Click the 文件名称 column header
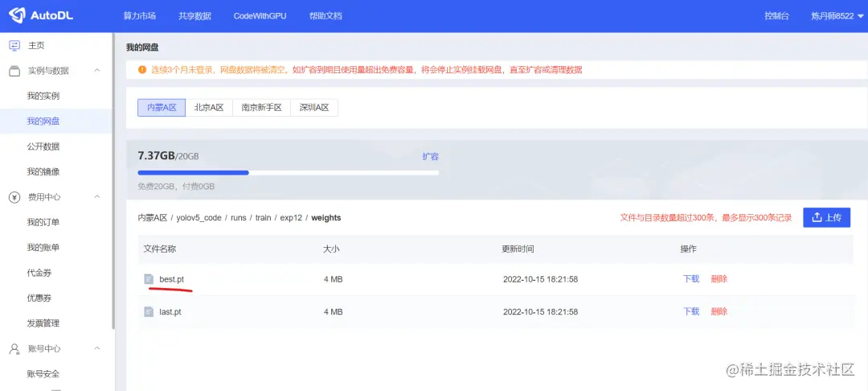This screenshot has width=868, height=391. tap(160, 249)
